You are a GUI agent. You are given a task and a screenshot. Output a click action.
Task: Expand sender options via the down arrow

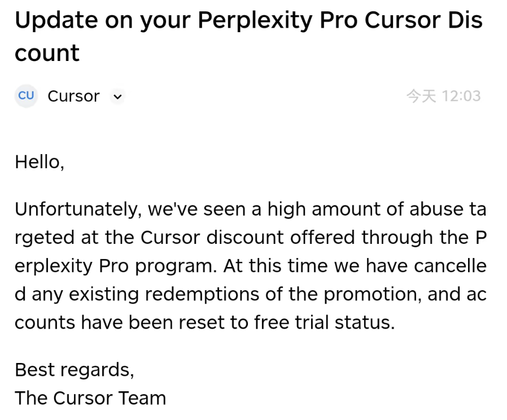tap(117, 97)
